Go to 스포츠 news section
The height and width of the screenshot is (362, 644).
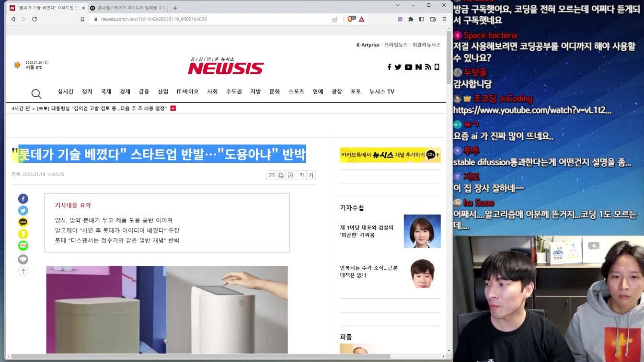[296, 91]
